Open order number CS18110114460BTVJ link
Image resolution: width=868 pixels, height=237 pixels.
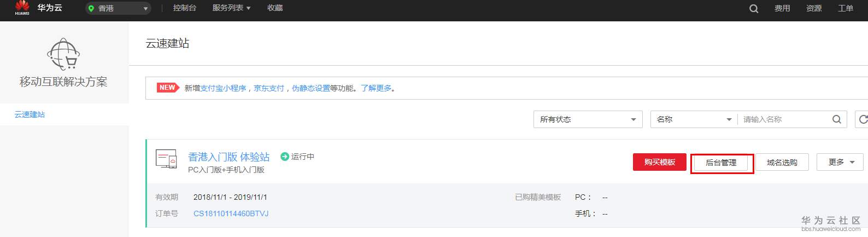(x=231, y=213)
